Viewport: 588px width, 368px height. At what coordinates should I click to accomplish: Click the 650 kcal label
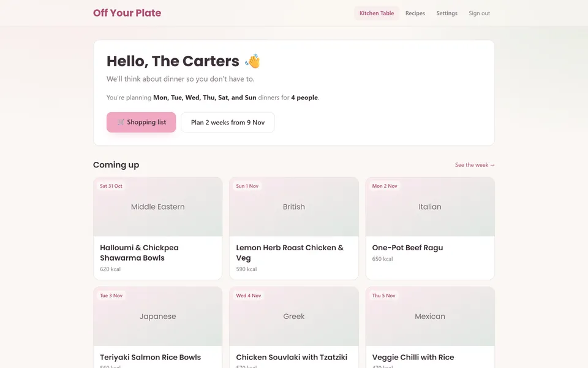tap(382, 259)
